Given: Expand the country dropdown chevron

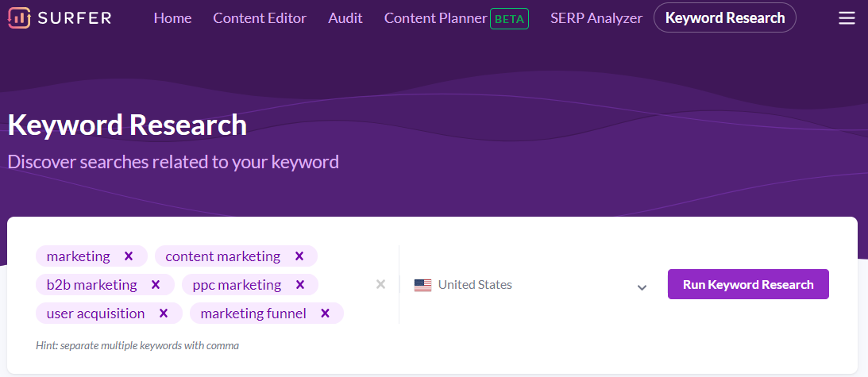Looking at the screenshot, I should (x=642, y=287).
